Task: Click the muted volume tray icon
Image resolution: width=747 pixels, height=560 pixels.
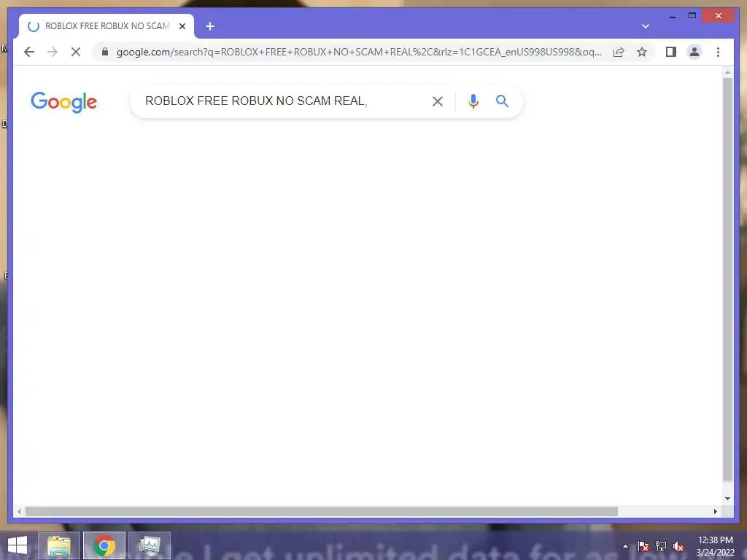Action: 678,546
